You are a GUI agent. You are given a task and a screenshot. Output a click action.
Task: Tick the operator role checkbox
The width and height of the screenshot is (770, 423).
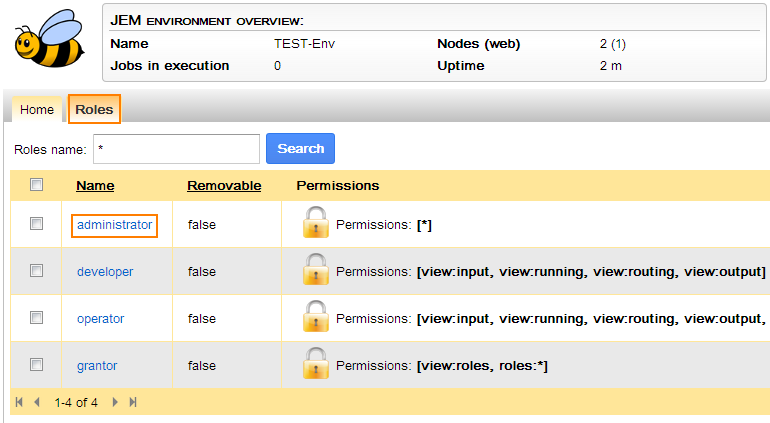[x=37, y=318]
